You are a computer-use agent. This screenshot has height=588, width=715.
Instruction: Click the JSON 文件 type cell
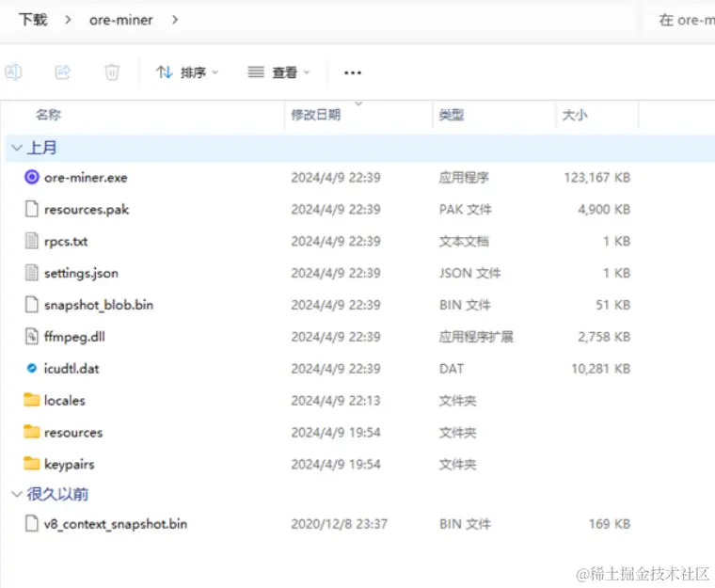(469, 273)
